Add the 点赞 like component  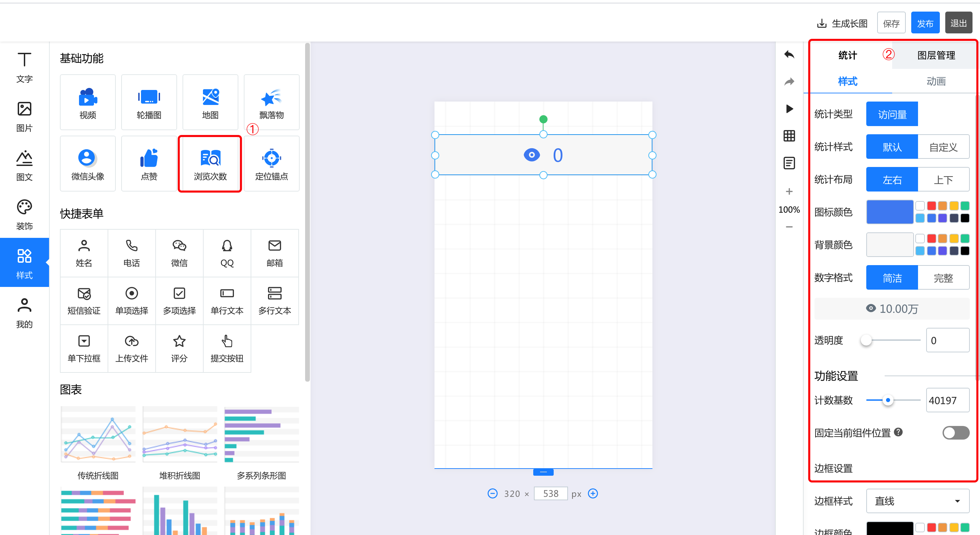click(x=149, y=164)
